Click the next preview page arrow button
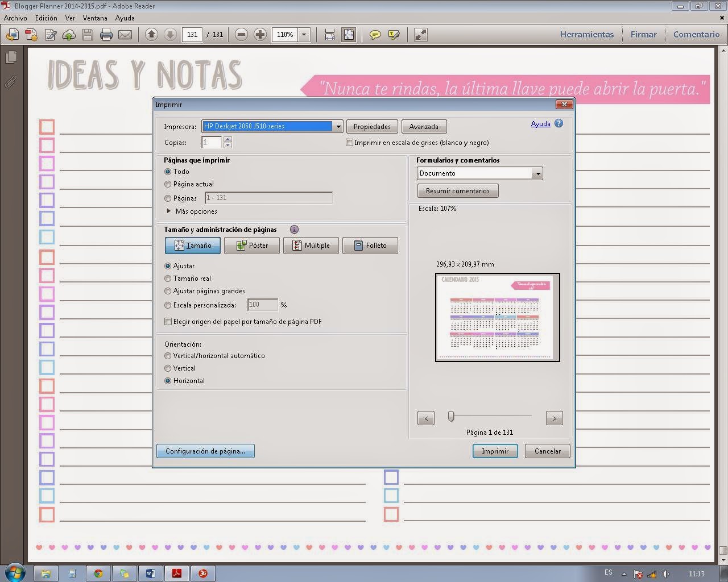This screenshot has height=582, width=728. [555, 418]
